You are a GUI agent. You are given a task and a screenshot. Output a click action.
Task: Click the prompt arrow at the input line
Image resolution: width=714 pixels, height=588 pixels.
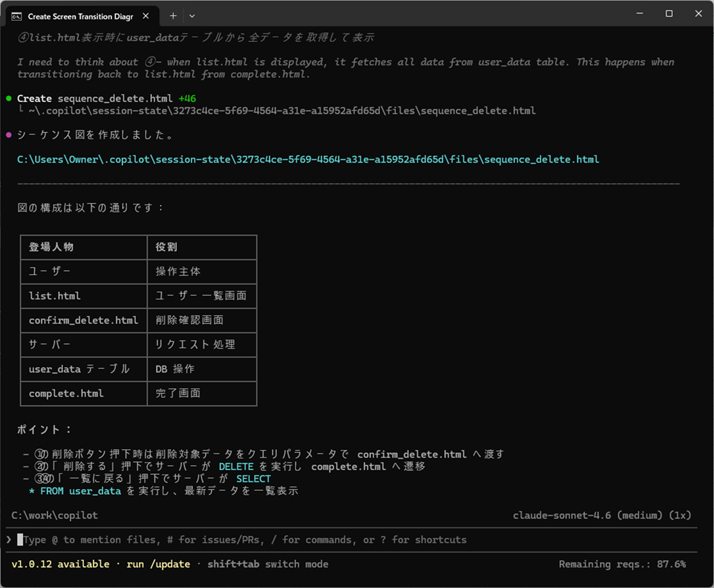click(x=8, y=539)
